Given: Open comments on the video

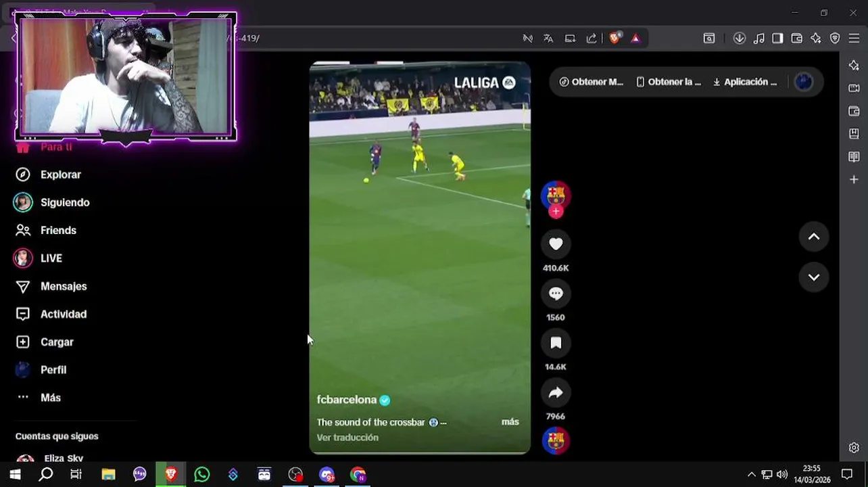Looking at the screenshot, I should click(556, 294).
